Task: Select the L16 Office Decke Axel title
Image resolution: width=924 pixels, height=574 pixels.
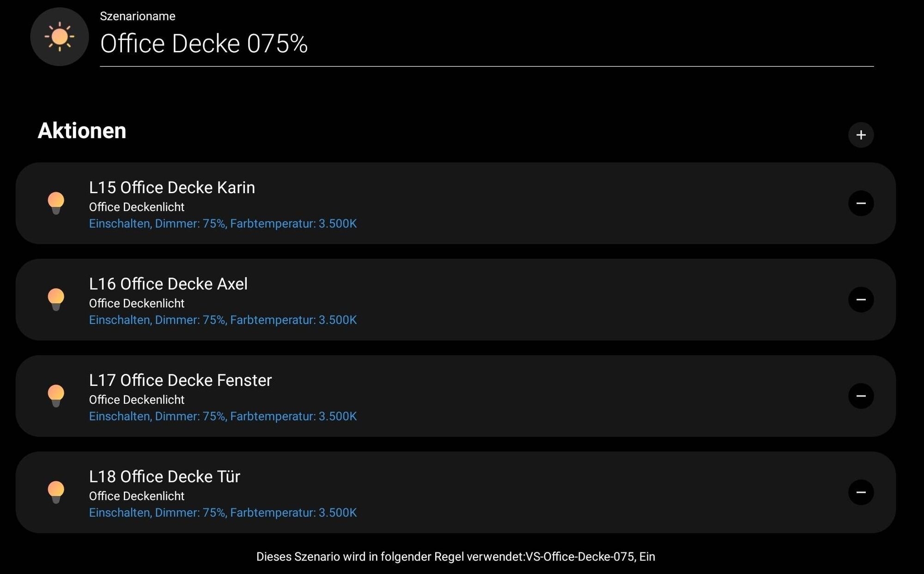Action: 168,284
